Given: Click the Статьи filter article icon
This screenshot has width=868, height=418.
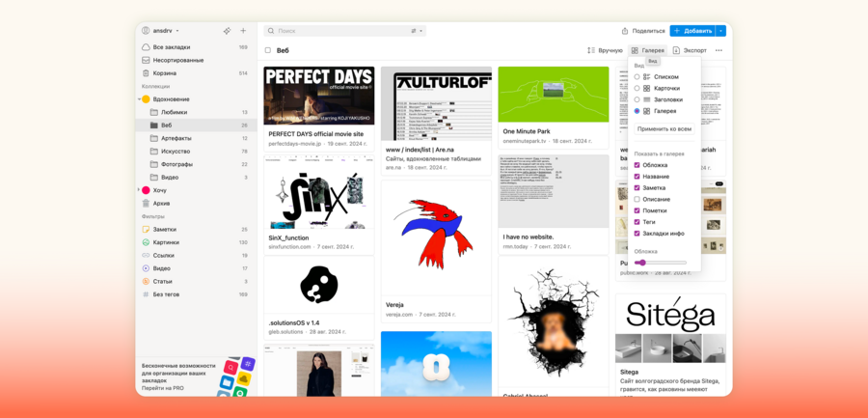Looking at the screenshot, I should 146,282.
